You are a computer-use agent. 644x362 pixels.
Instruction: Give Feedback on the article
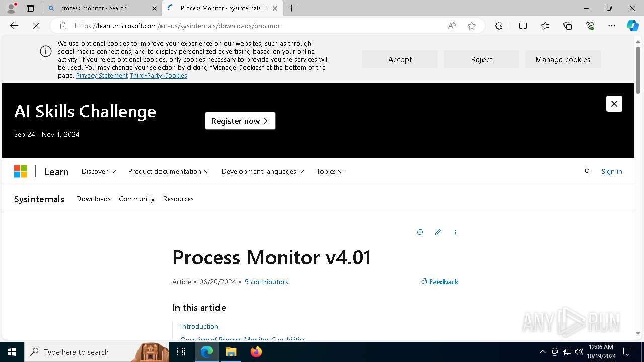tap(440, 282)
